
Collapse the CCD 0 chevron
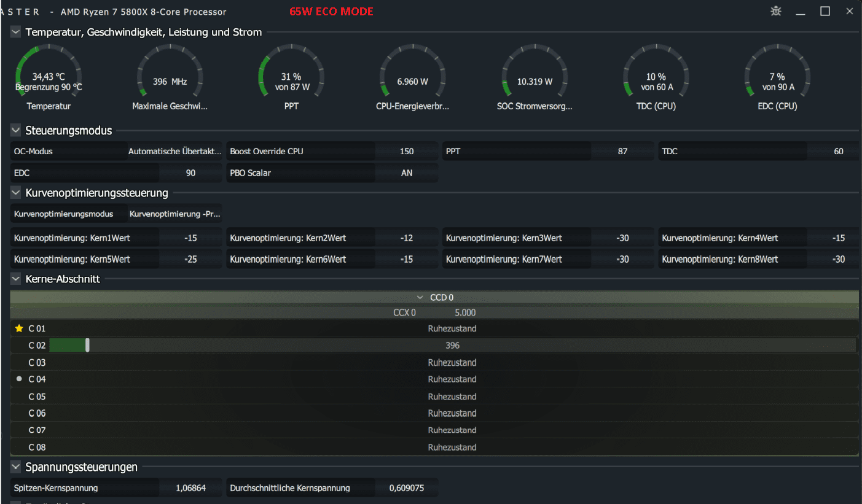tap(420, 297)
